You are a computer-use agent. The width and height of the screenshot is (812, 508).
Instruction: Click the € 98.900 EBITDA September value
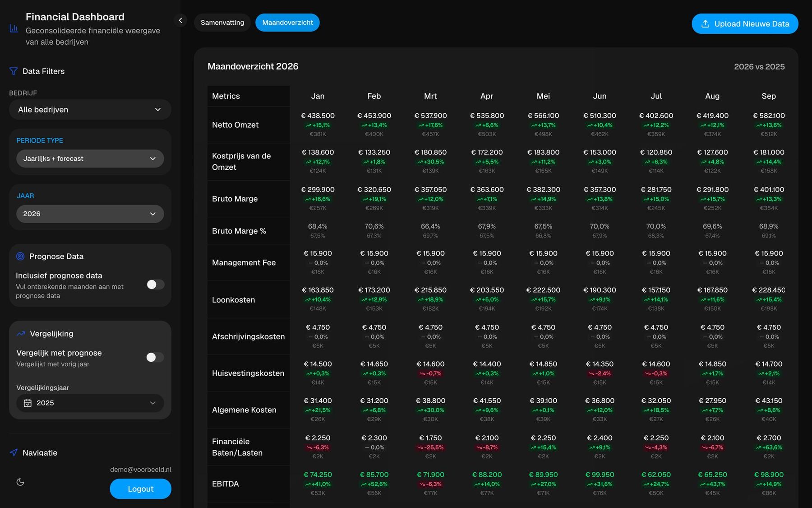(769, 475)
